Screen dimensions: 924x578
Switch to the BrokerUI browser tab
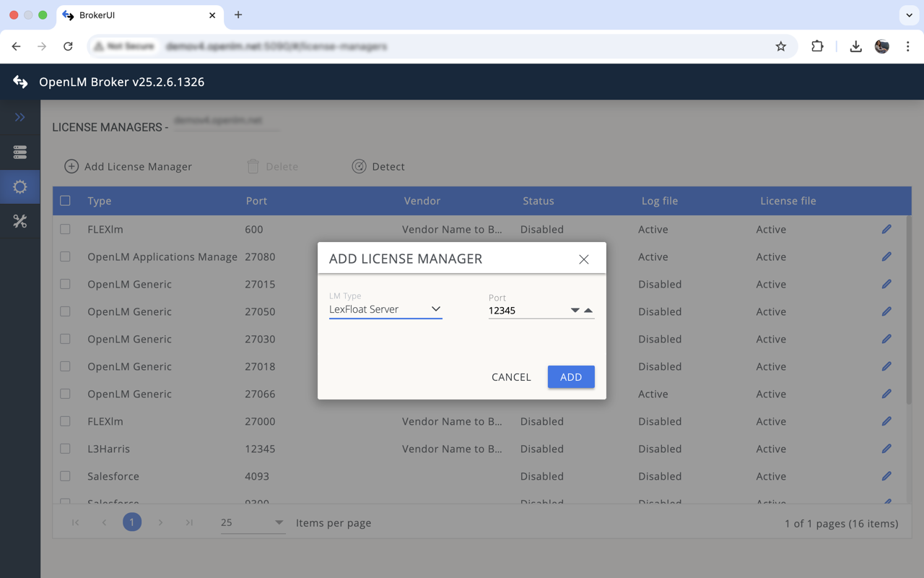pyautogui.click(x=130, y=15)
